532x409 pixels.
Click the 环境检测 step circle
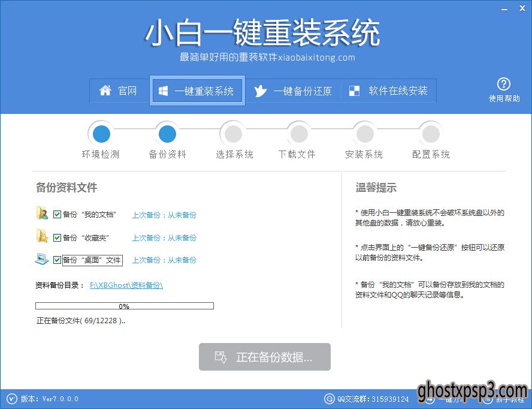[101, 134]
